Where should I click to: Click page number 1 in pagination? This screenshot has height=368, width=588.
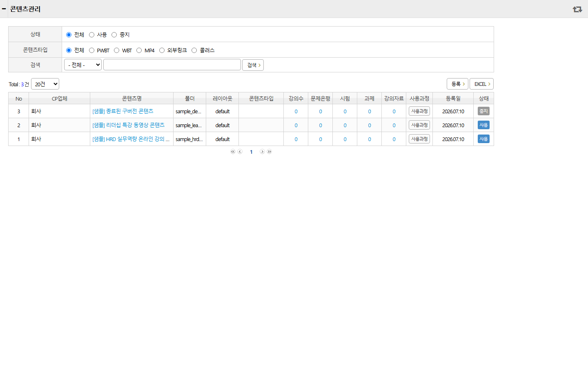251,152
